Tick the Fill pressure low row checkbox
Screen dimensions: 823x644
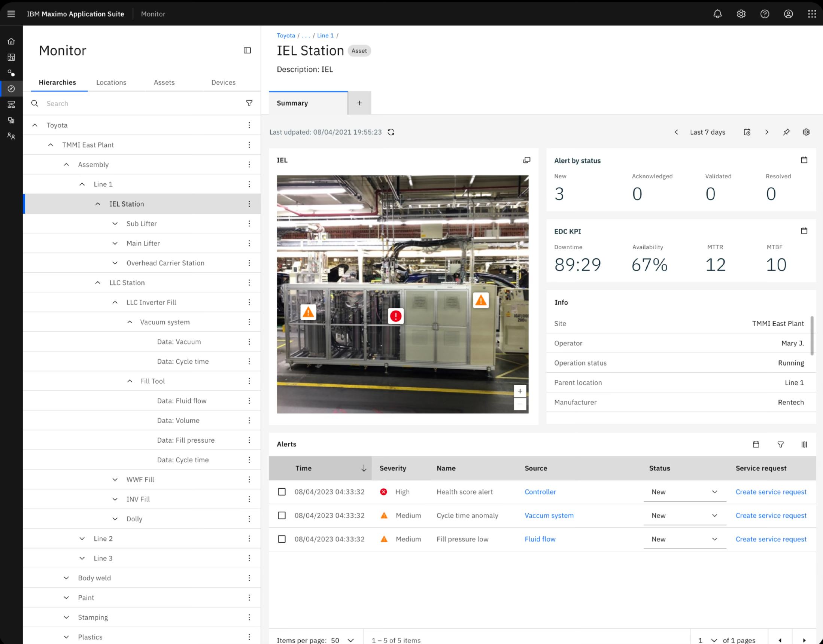pos(282,539)
